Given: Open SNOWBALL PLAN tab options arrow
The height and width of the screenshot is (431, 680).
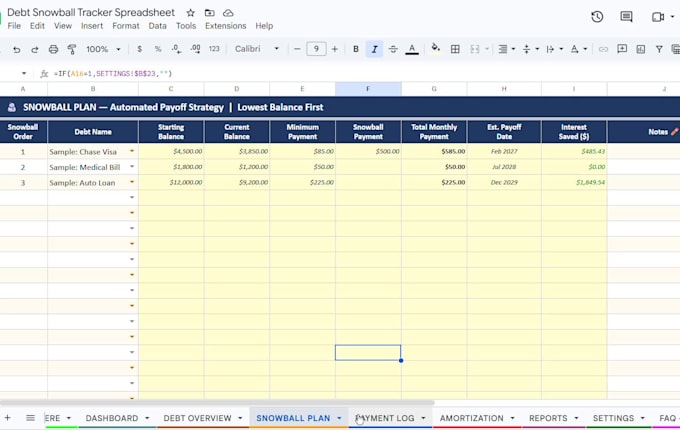Looking at the screenshot, I should coord(339,418).
